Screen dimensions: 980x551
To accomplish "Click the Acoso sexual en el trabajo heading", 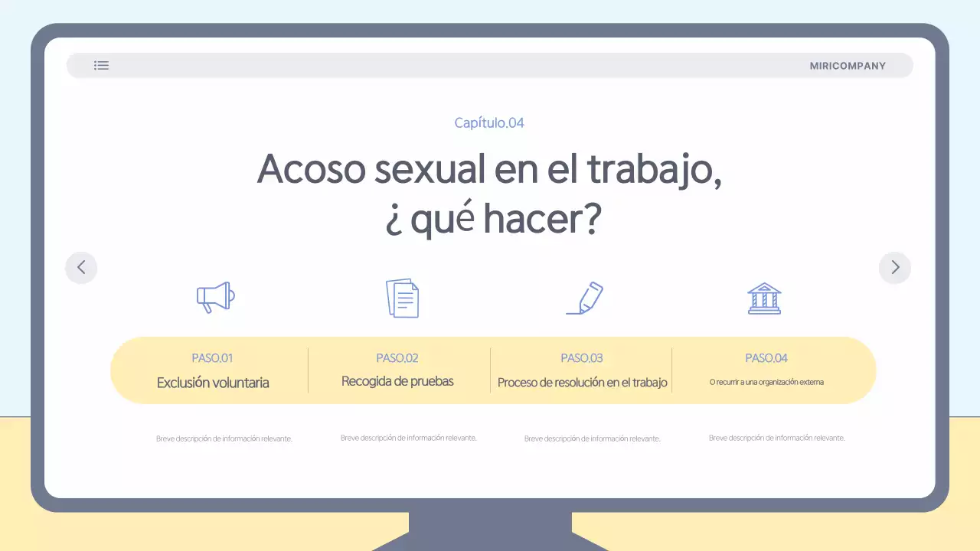I will pos(489,169).
